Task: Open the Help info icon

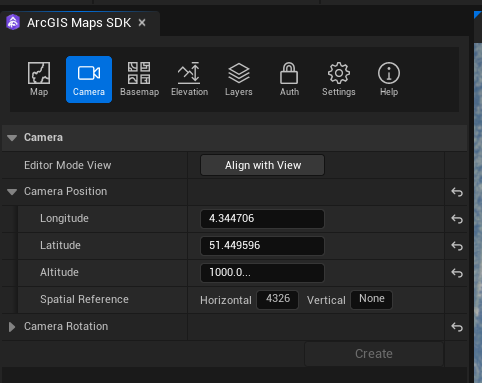Action: click(389, 79)
